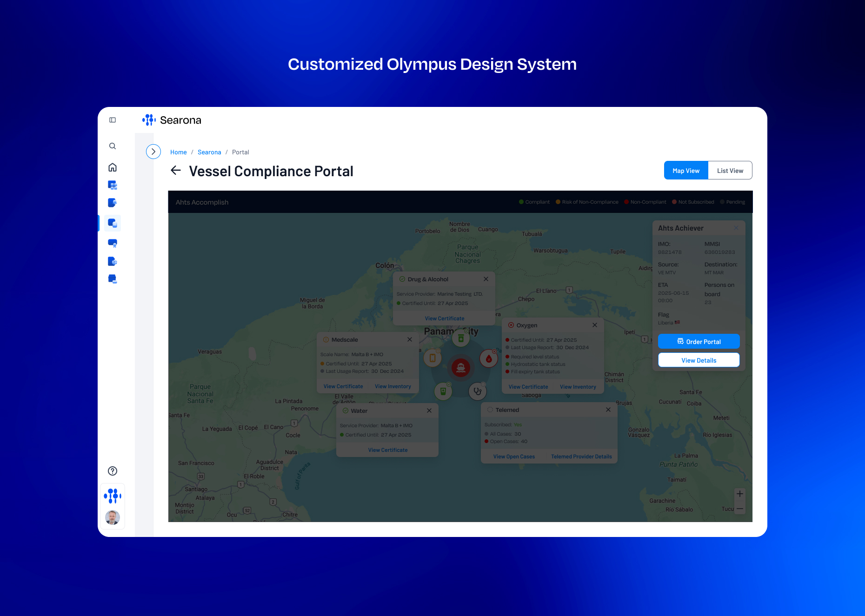
Task: Click the Liberia flag entry
Action: [x=669, y=323]
